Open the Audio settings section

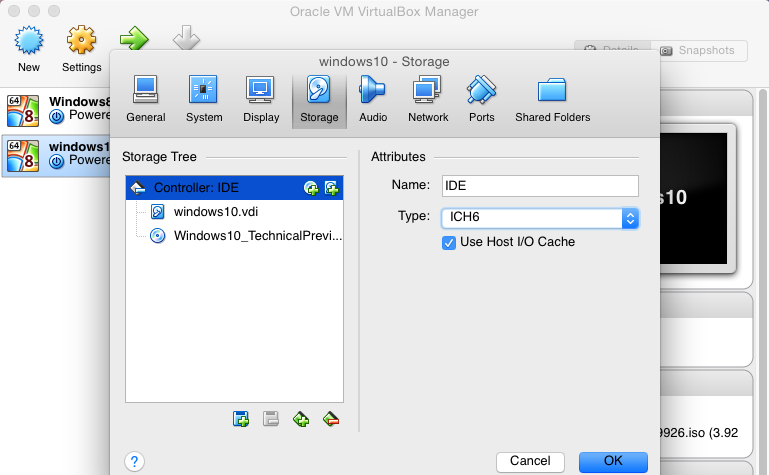click(373, 100)
